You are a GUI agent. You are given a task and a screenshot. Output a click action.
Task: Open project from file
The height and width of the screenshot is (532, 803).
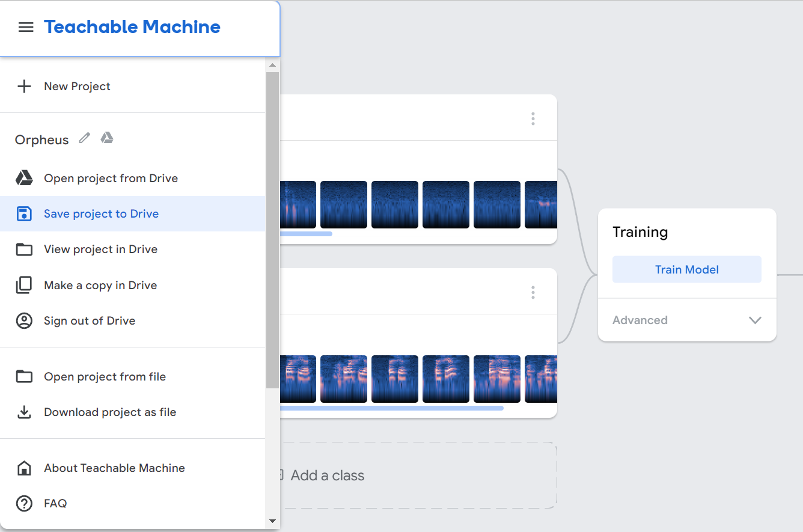coord(132,377)
